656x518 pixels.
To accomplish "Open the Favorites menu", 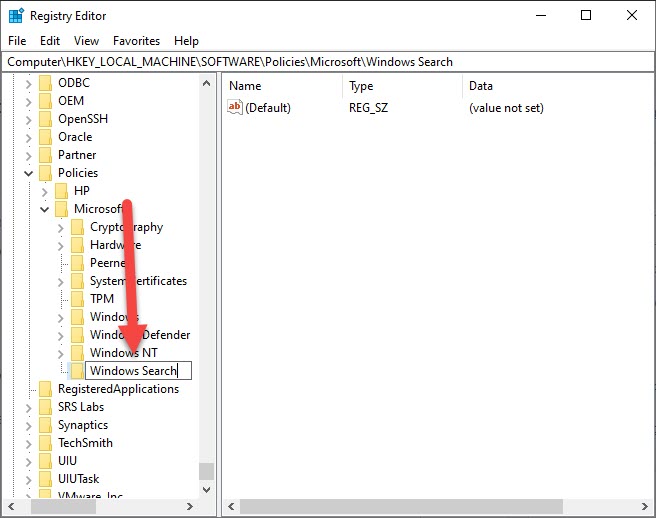I will pos(136,41).
